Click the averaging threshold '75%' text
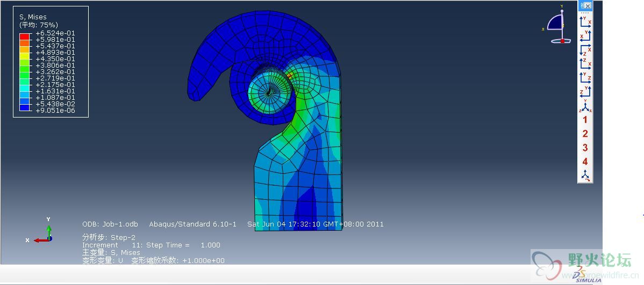 pyautogui.click(x=49, y=25)
